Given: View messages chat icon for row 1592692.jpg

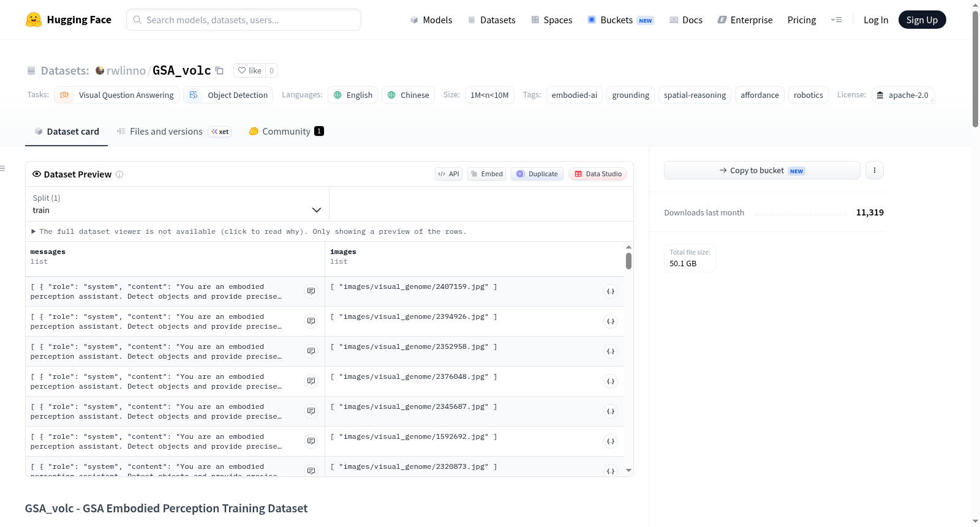Looking at the screenshot, I should tap(311, 441).
